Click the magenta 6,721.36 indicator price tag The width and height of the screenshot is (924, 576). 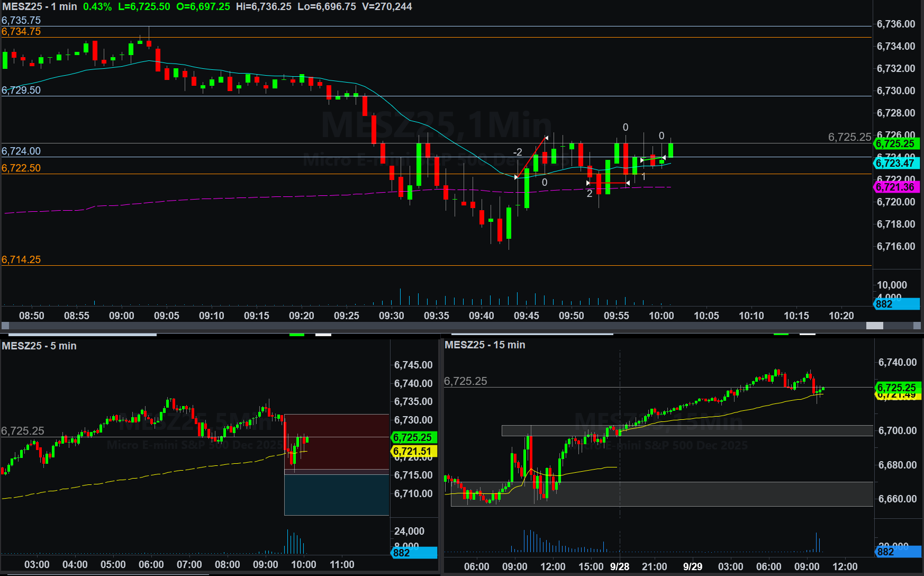coord(896,187)
